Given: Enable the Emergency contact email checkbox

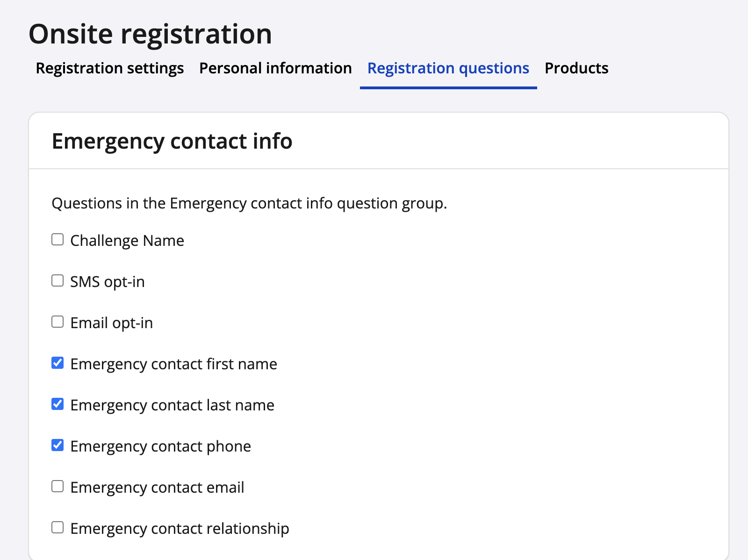Looking at the screenshot, I should [x=58, y=487].
